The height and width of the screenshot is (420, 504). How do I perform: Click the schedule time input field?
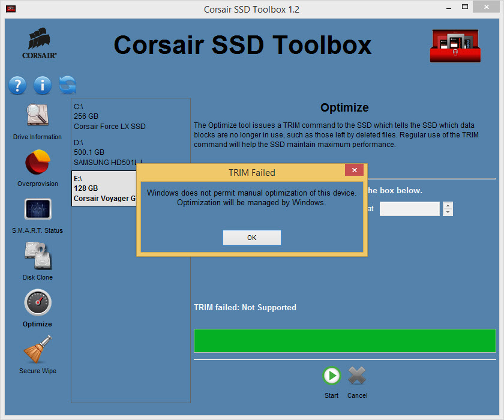(409, 209)
